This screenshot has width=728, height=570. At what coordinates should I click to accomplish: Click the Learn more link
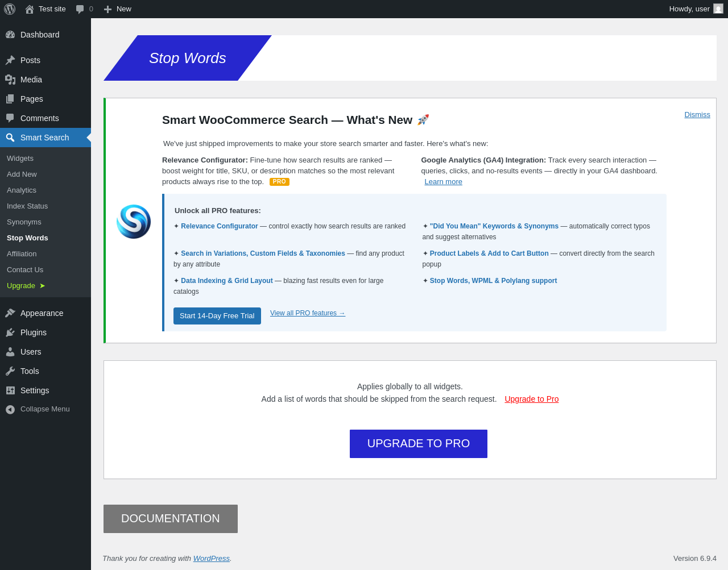pyautogui.click(x=443, y=182)
